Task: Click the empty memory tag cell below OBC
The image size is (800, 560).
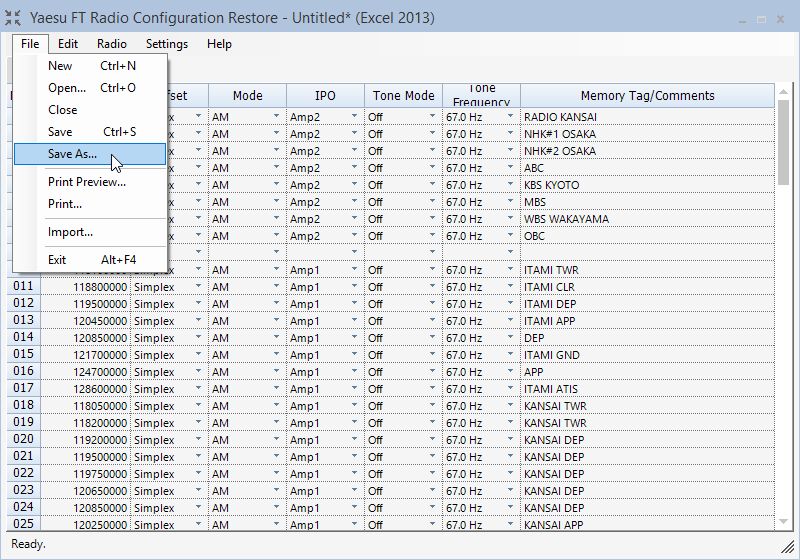Action: (x=647, y=252)
